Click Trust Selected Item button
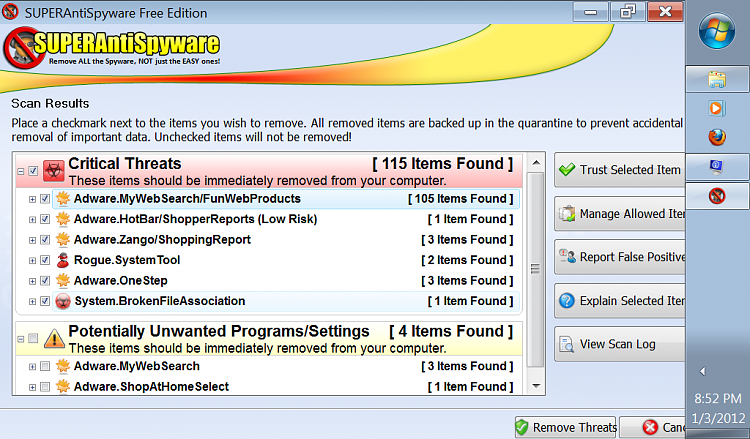This screenshot has height=439, width=750. [619, 170]
